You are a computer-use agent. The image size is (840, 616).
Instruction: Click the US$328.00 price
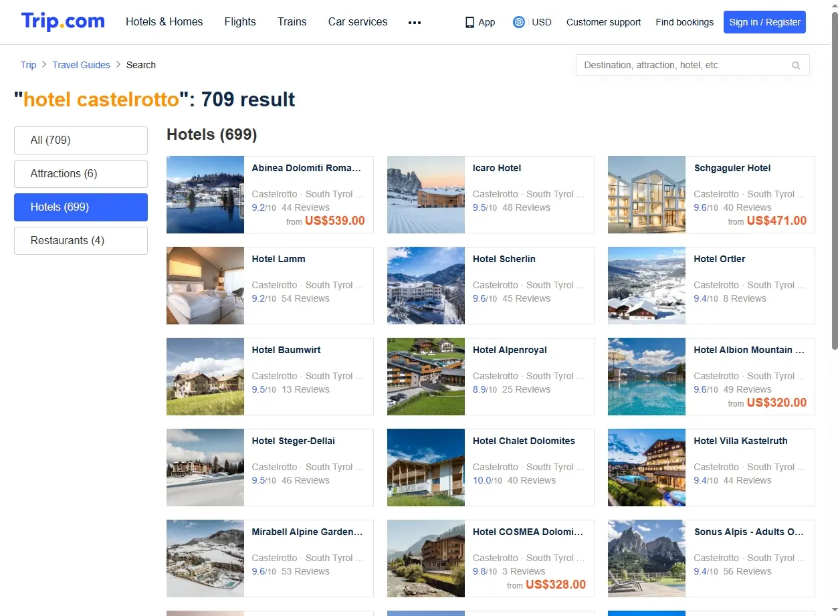(556, 585)
